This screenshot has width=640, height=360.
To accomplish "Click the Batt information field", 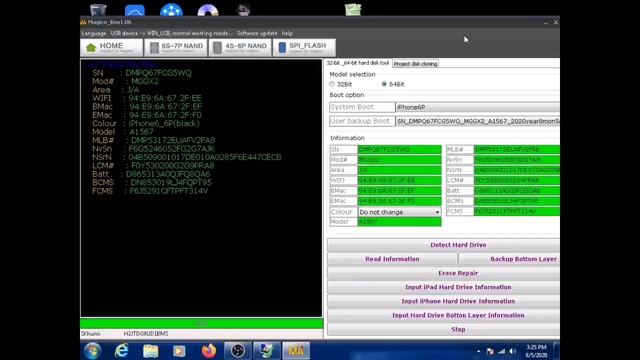I will (517, 191).
